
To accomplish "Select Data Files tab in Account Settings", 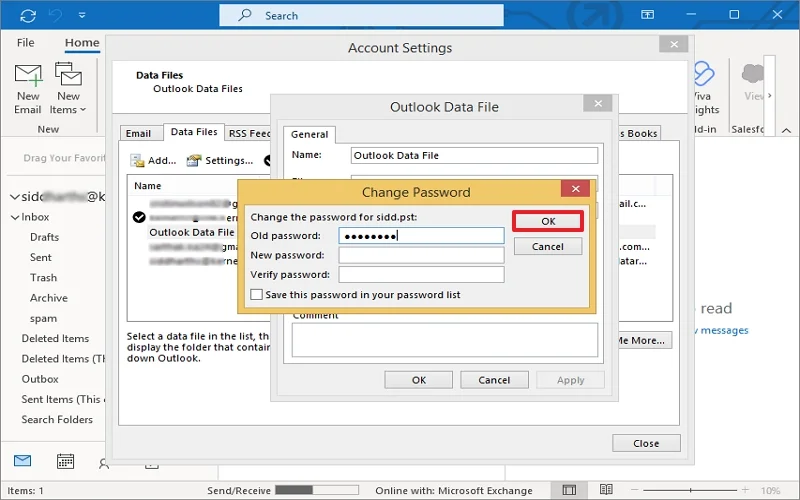I will pos(194,132).
